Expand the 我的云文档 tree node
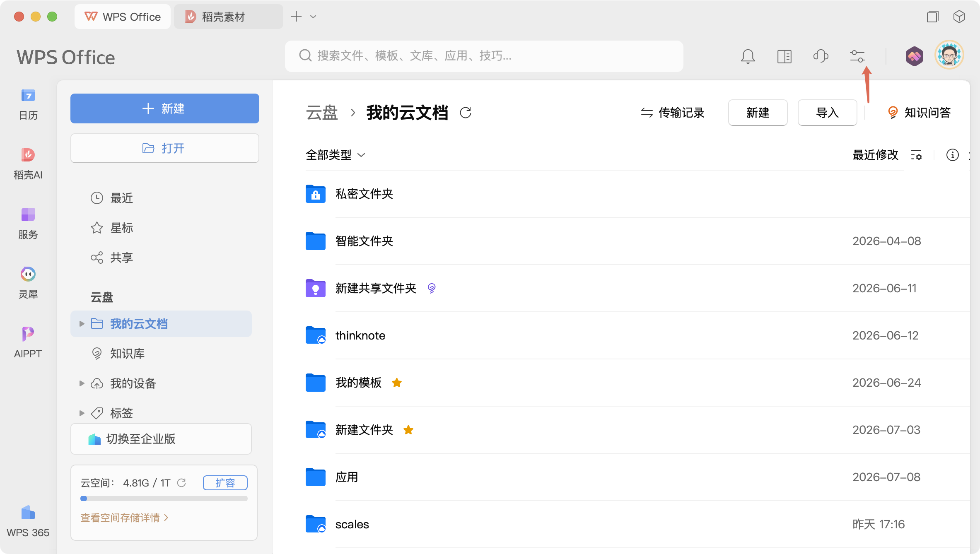Viewport: 980px width, 554px height. 82,324
